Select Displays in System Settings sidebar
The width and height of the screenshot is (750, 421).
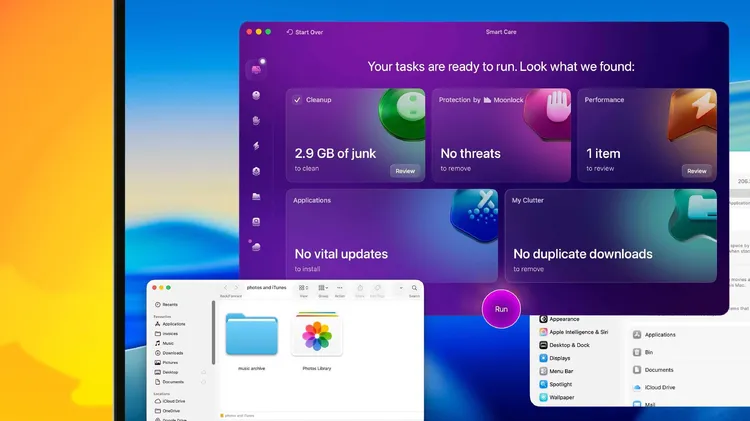(x=560, y=357)
